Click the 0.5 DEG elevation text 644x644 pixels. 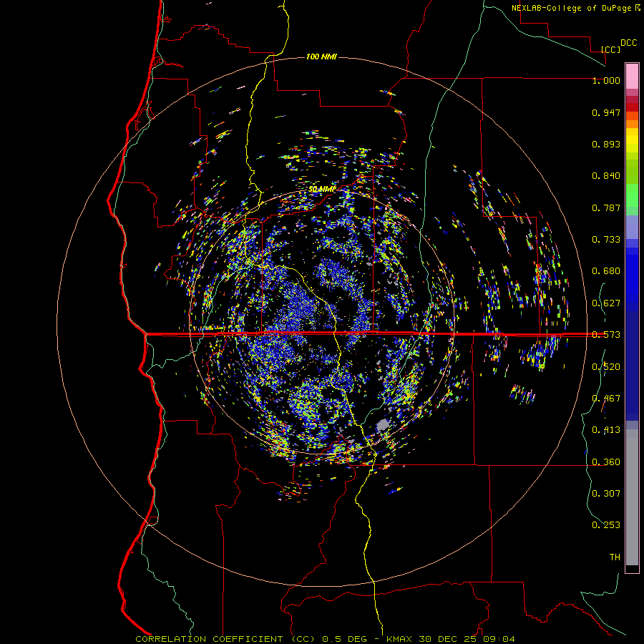(343, 639)
